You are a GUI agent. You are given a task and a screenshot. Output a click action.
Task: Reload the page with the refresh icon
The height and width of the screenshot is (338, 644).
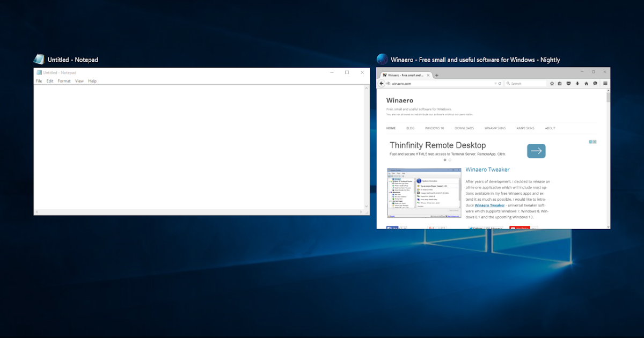[x=500, y=83]
